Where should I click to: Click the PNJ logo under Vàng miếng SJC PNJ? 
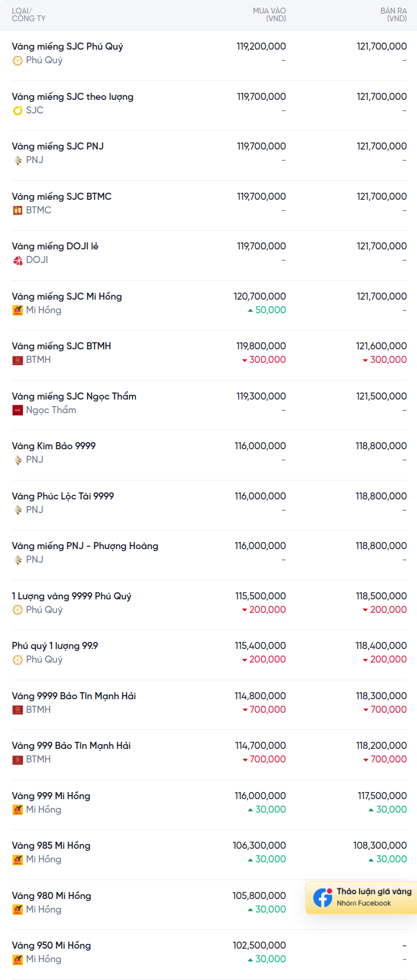coord(18,160)
